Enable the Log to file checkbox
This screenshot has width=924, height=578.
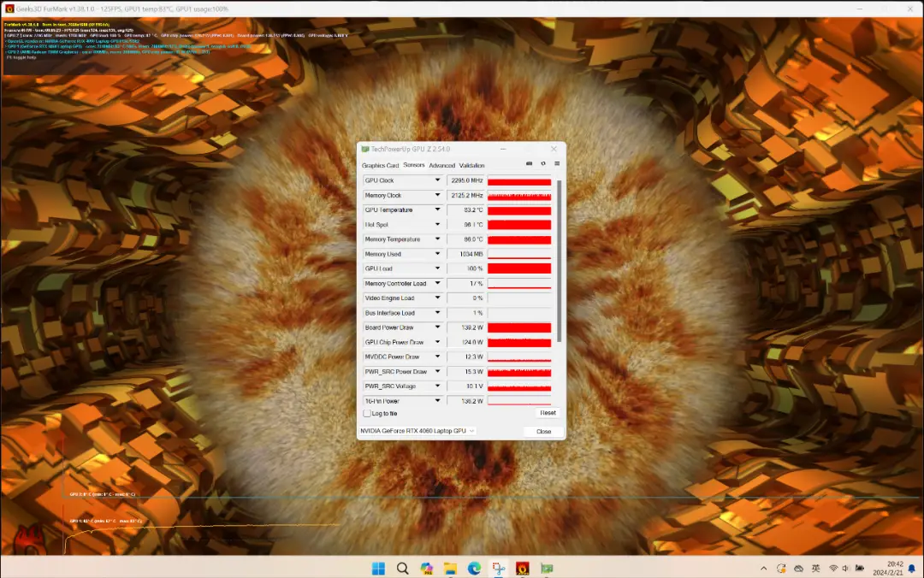[367, 414]
